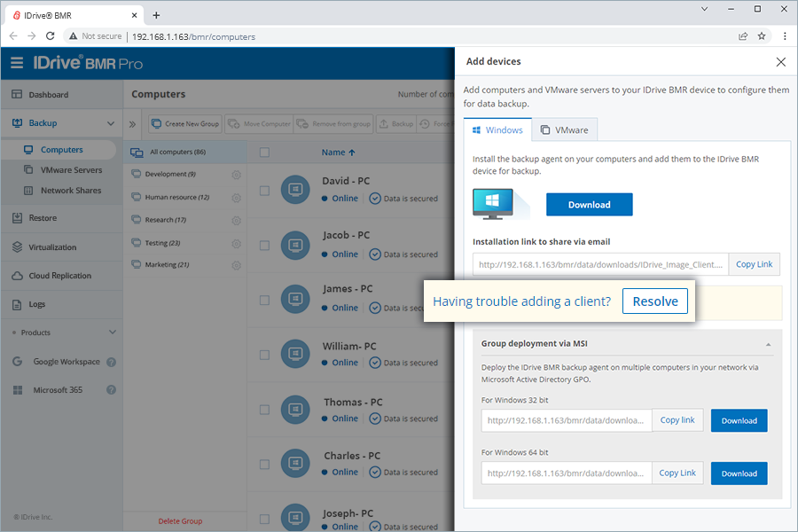Copy Link for Windows 64 bit MSI
Viewport: 798px width, 532px height.
(x=677, y=473)
